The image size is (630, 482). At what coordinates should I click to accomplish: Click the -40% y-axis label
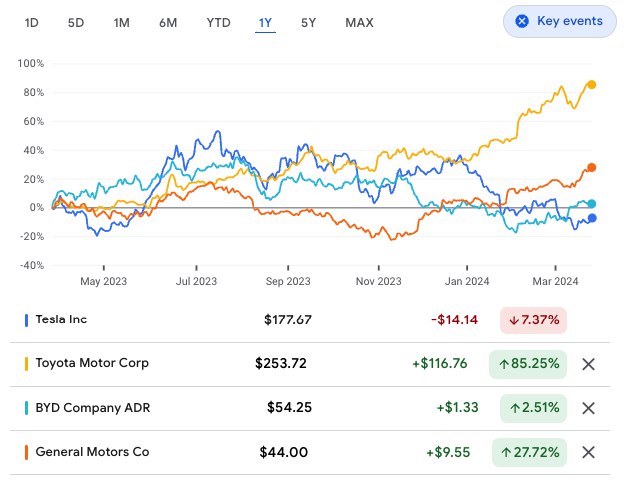tap(32, 266)
